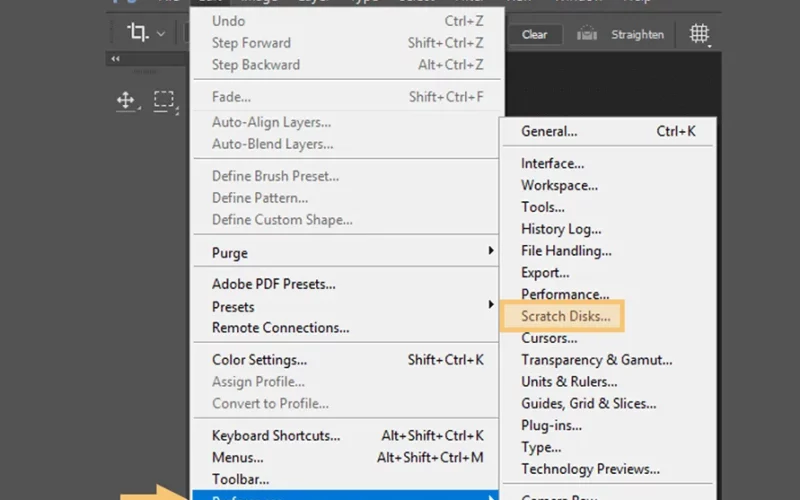Open Units & Rulers... preferences
Screen dimensions: 800x500
(608, 382)
